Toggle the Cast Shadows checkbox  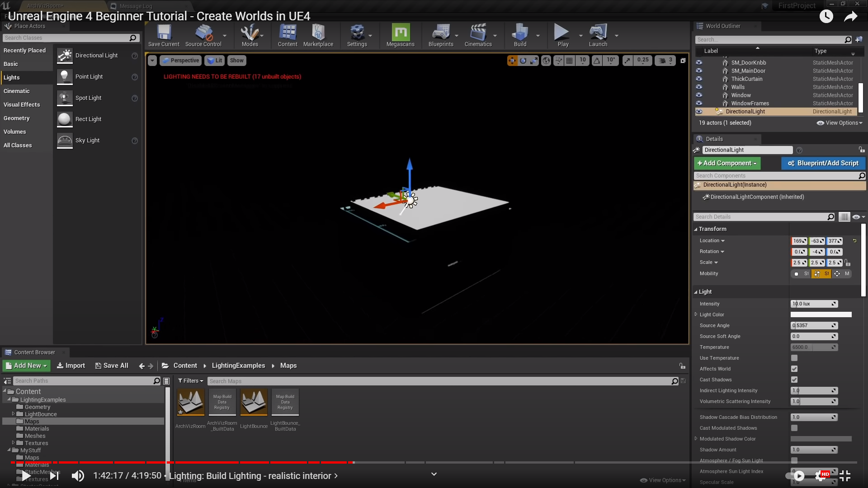click(x=794, y=380)
